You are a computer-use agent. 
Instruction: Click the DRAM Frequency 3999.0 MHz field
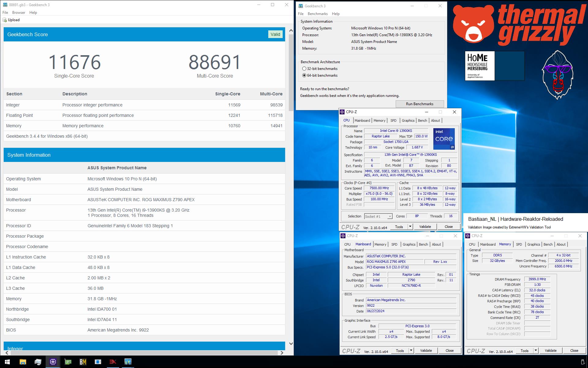[x=537, y=279]
